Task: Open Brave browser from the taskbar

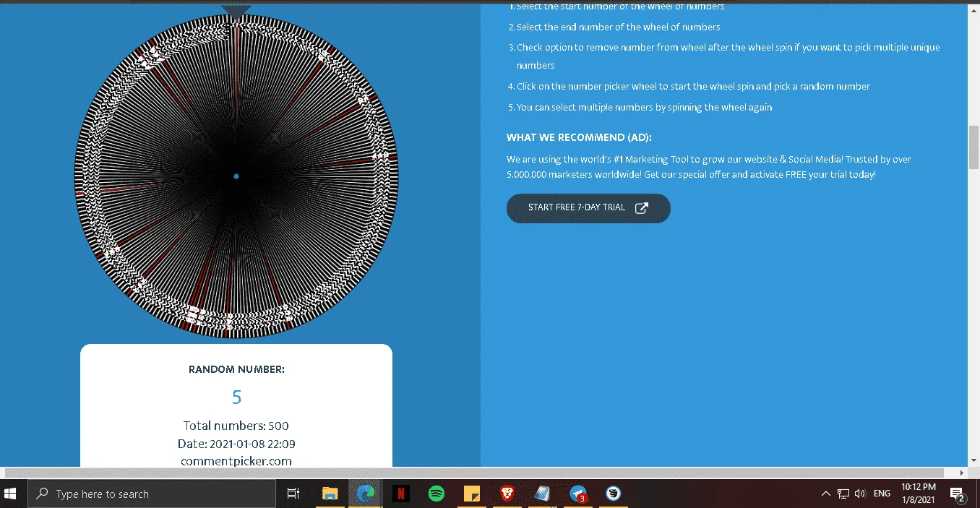Action: (x=507, y=494)
